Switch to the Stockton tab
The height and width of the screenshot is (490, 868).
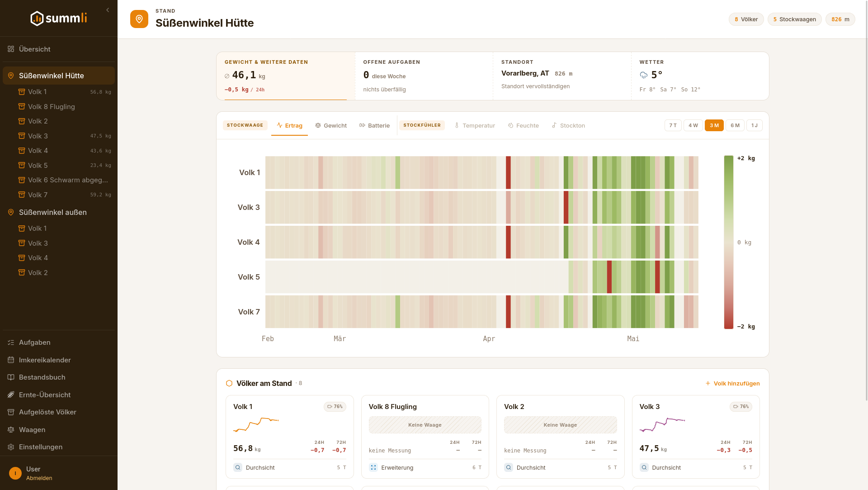568,126
